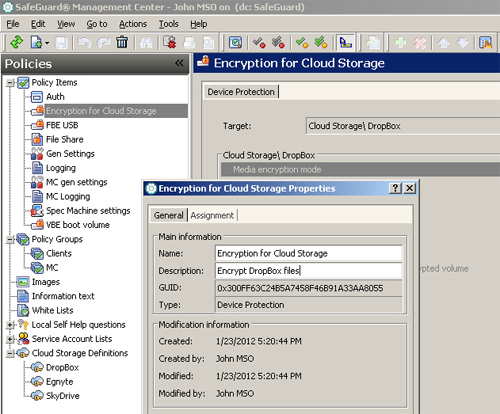Select the SkyDrive cloud storage definition
This screenshot has width=500, height=414.
click(x=63, y=396)
